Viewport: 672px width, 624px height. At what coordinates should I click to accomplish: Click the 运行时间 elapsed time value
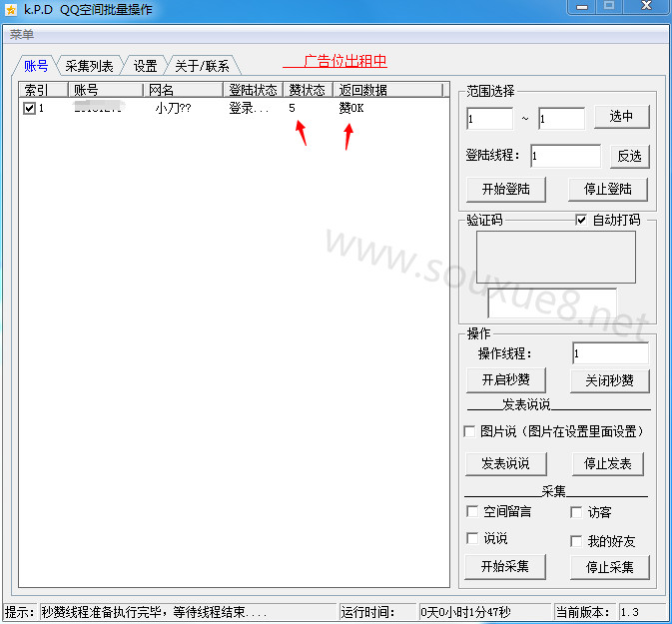[484, 612]
